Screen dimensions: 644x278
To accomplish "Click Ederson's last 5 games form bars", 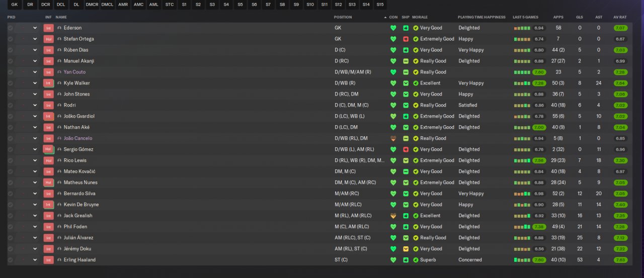I will (522, 28).
